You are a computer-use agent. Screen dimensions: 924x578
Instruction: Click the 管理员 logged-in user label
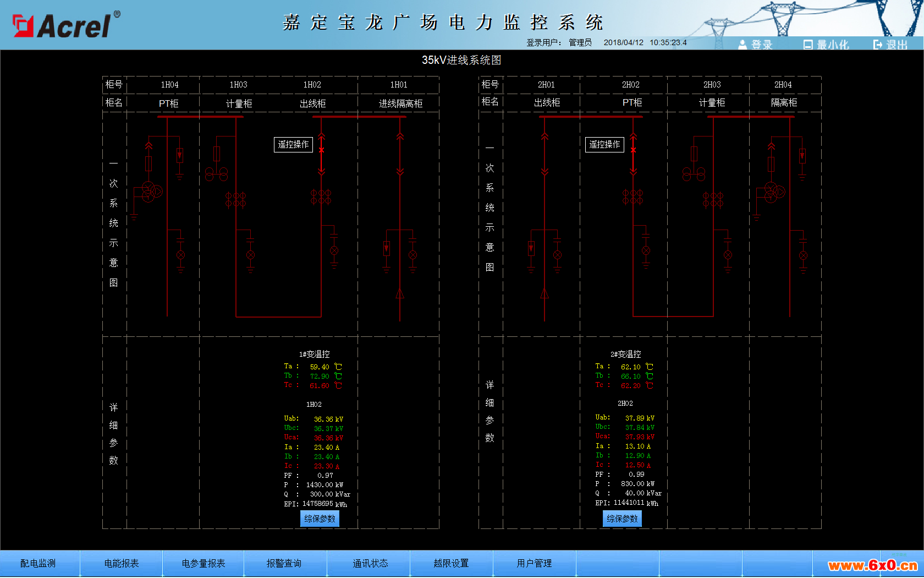point(580,42)
